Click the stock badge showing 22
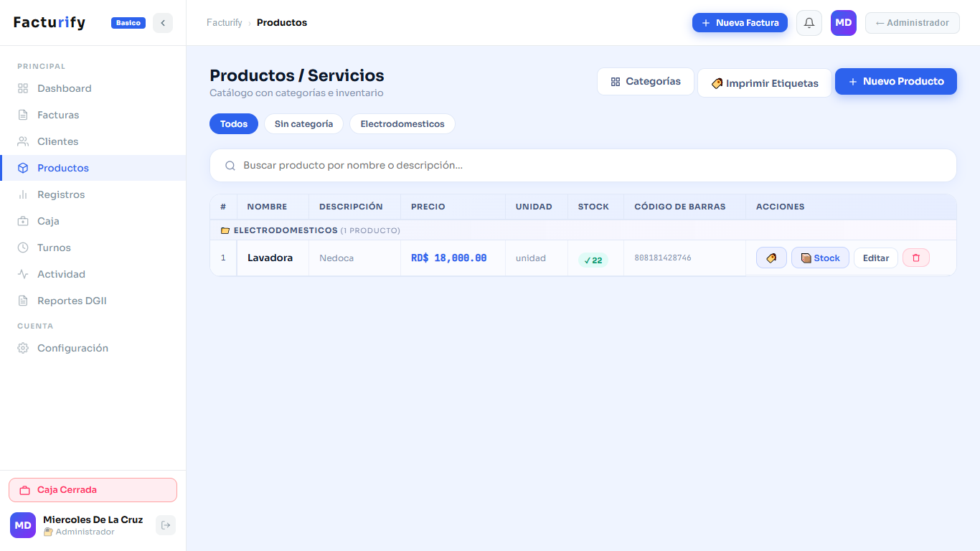This screenshot has width=980, height=551. coord(593,260)
